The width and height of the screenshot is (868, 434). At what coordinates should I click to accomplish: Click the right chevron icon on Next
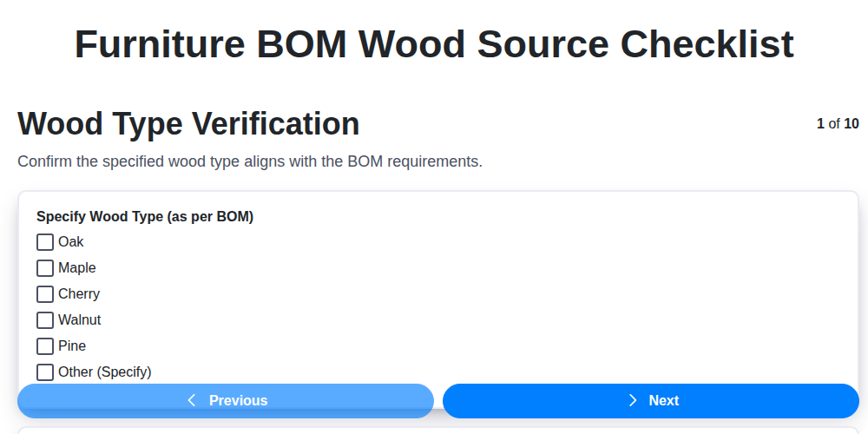coord(633,400)
